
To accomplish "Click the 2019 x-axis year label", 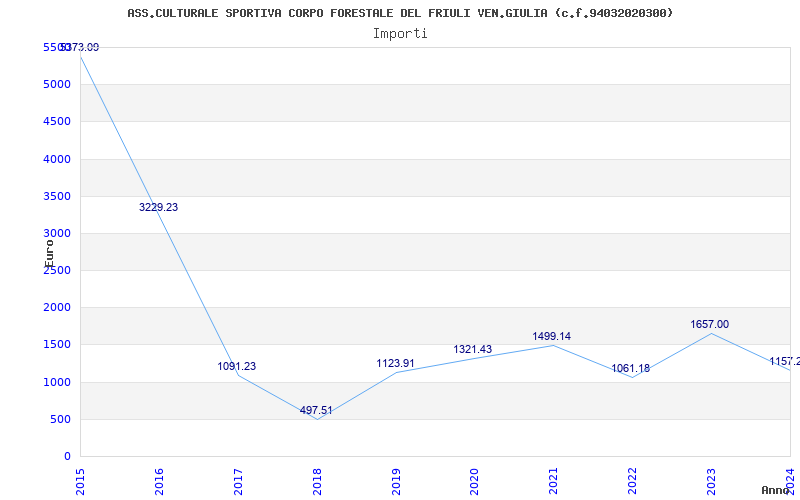I will pos(396,482).
